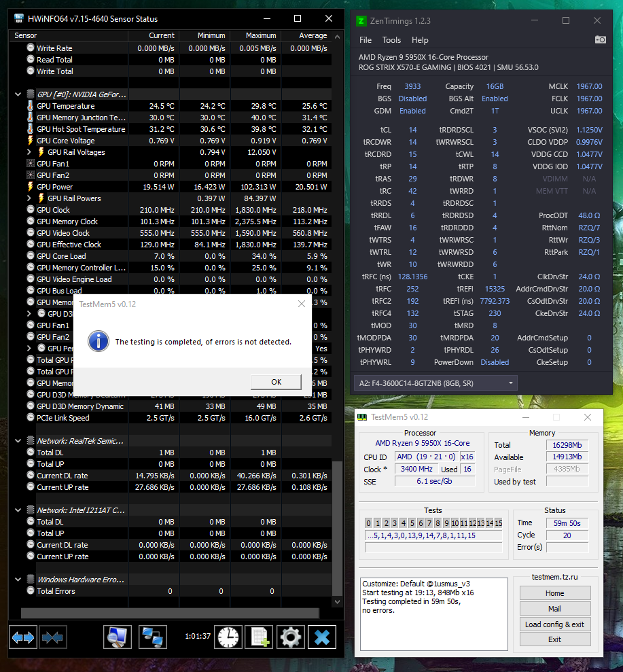Open HWiNFO sensor settings gear icon
Screen dimensions: 623x672
290,637
